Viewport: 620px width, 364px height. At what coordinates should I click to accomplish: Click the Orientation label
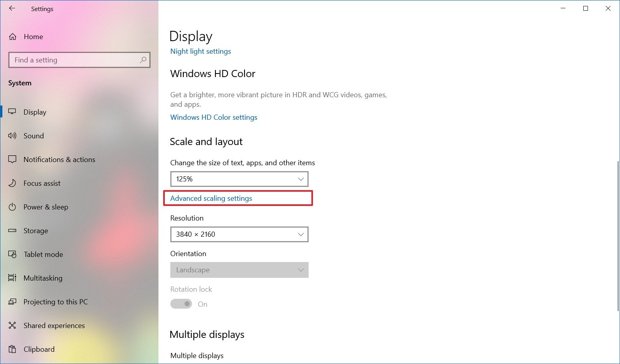pos(188,254)
